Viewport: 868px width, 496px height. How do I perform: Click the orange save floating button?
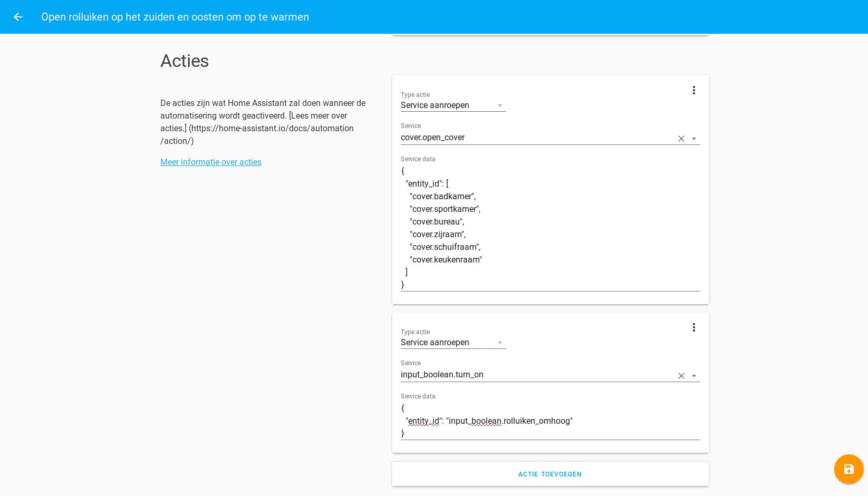[848, 469]
